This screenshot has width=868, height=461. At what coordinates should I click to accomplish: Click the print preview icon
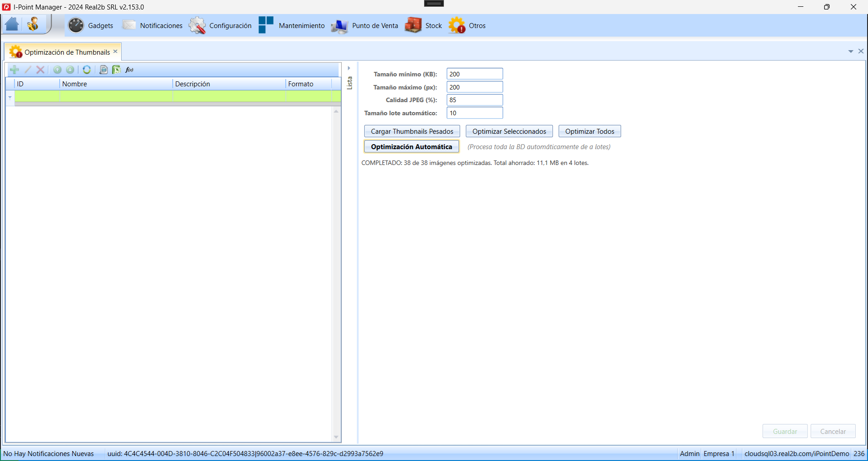(104, 70)
